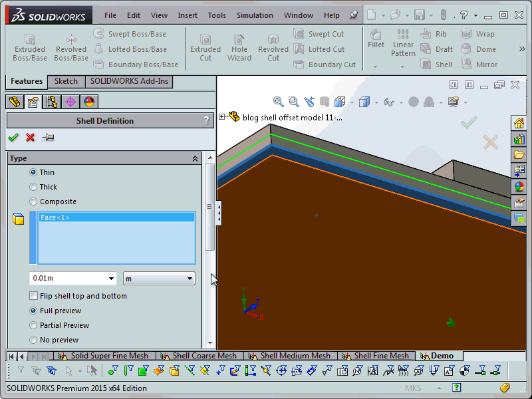Image resolution: width=532 pixels, height=399 pixels.
Task: Switch to the Sketch tab
Action: pos(66,81)
